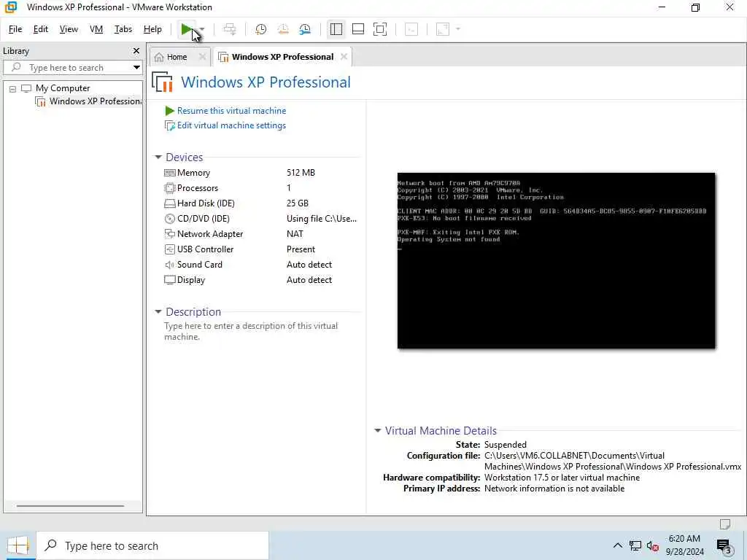The width and height of the screenshot is (747, 560).
Task: Collapse Virtual Machine Details section
Action: [378, 431]
